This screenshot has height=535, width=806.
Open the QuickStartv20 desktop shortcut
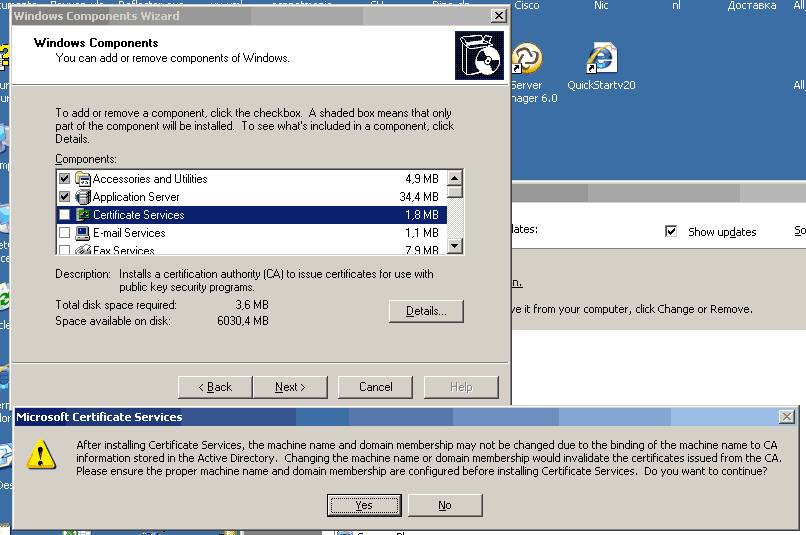coord(601,67)
